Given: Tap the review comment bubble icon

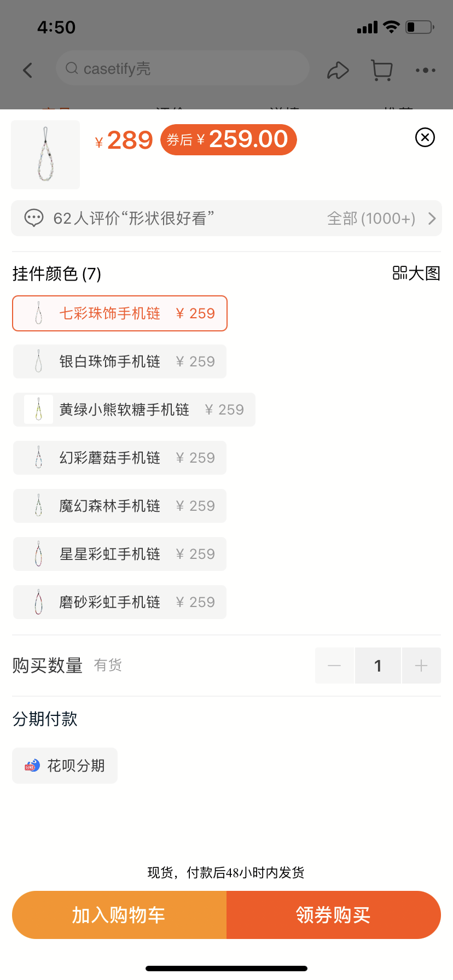Looking at the screenshot, I should pyautogui.click(x=34, y=218).
